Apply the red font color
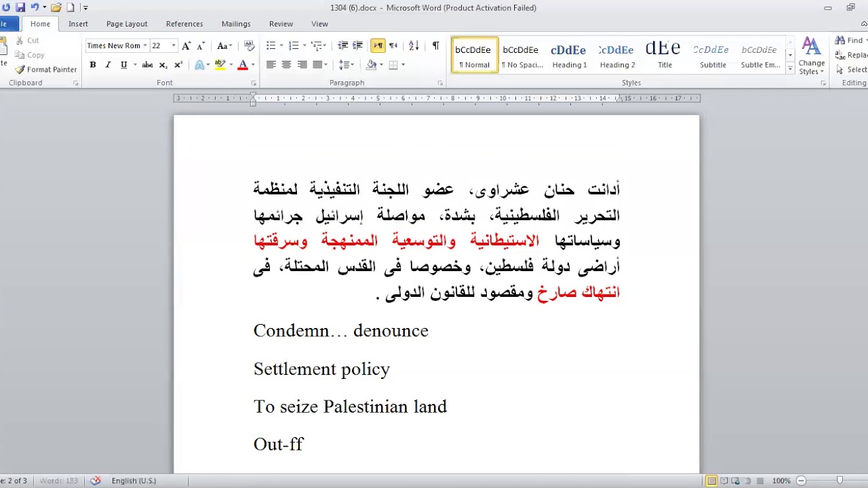 (243, 65)
